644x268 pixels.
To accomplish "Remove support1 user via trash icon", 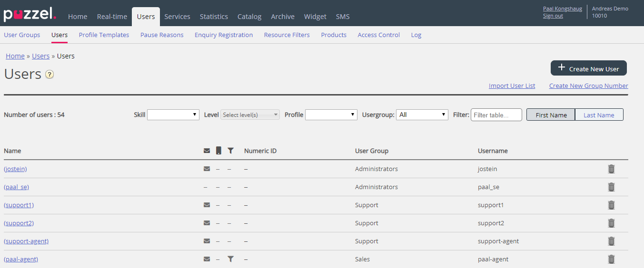I will [611, 205].
